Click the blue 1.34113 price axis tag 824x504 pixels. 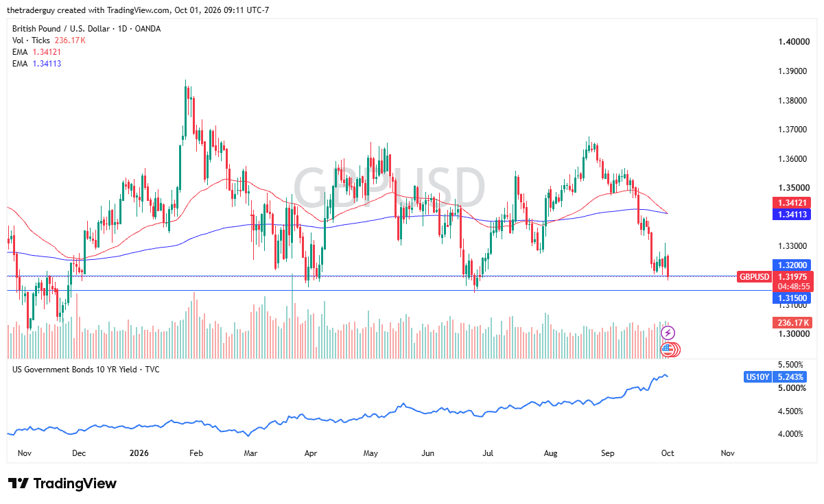click(x=792, y=215)
